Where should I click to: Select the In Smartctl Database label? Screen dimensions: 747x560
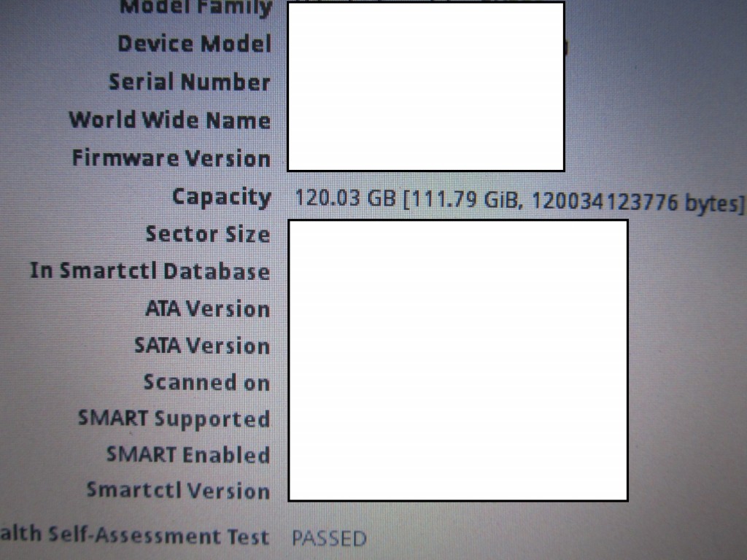point(150,271)
